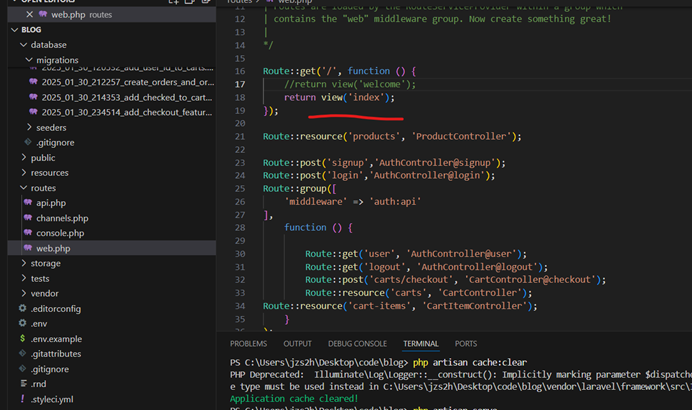Select web.php routes in Open Editors
This screenshot has width=692, height=410.
coord(112,15)
